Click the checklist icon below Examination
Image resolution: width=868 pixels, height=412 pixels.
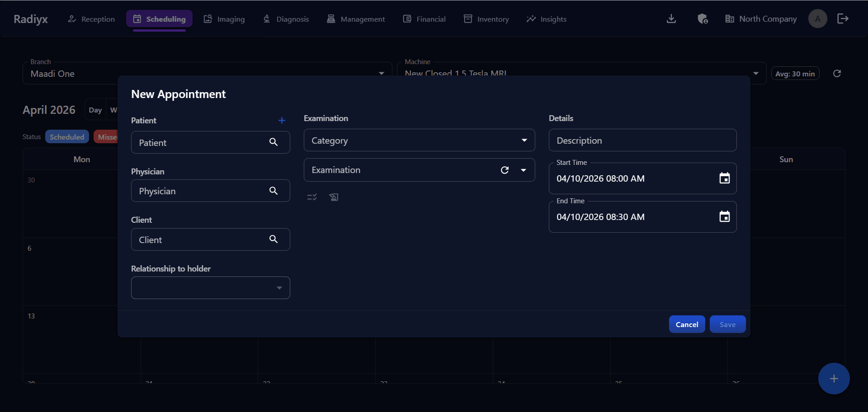pos(312,197)
